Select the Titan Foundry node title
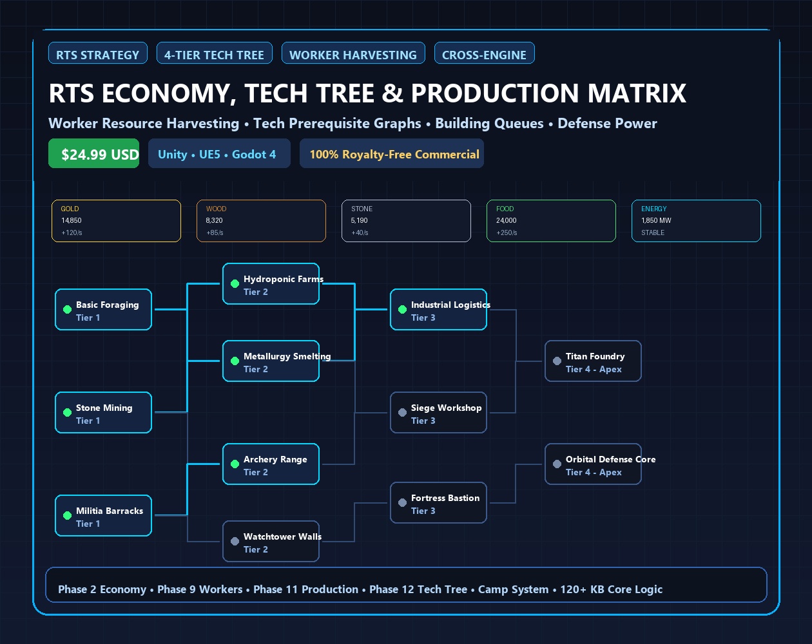Viewport: 812px width, 644px height. 595,356
